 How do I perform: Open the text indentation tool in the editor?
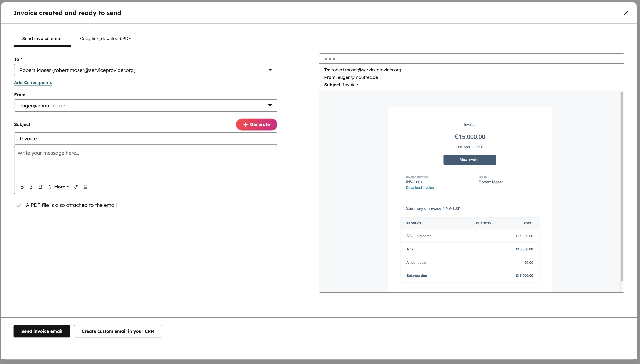click(85, 186)
